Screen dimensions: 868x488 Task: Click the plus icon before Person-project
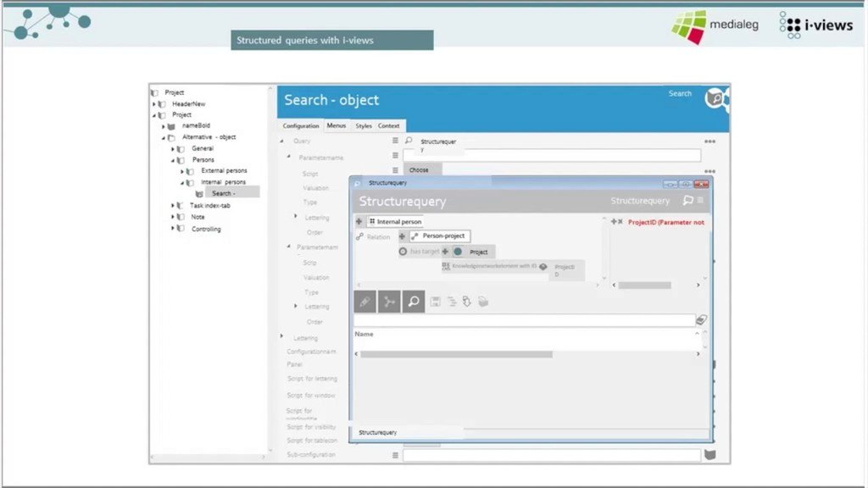[x=402, y=236]
